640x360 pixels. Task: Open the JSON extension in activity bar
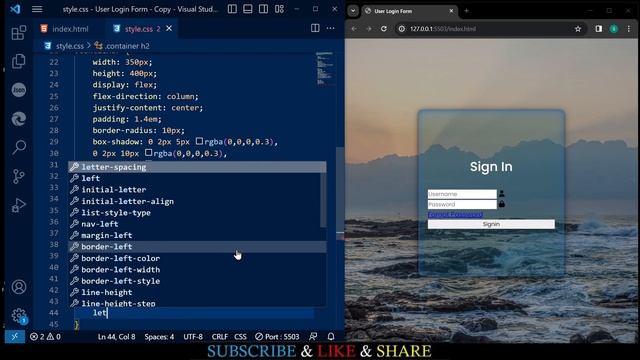click(18, 90)
